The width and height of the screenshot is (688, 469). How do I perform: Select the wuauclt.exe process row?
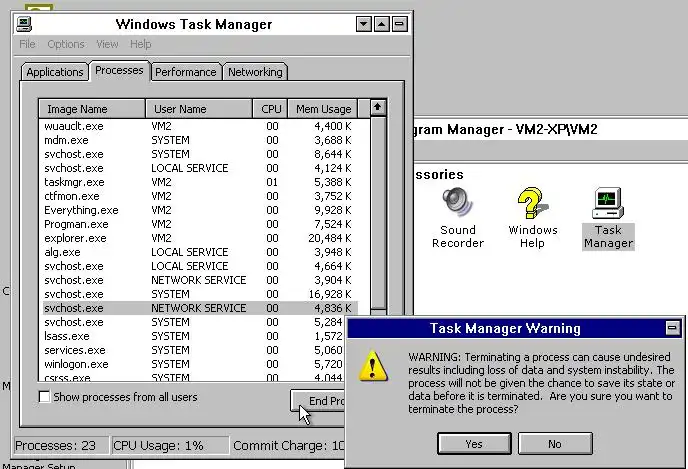pos(200,126)
